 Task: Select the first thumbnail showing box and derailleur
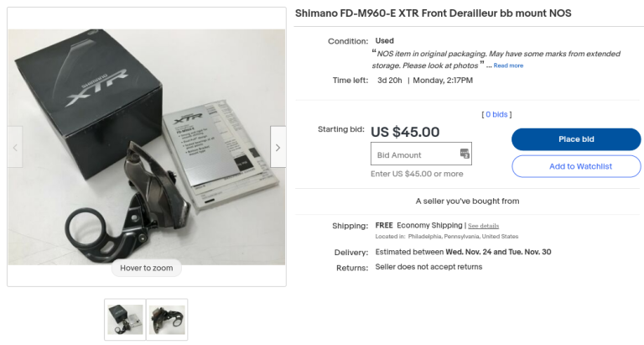tap(125, 320)
